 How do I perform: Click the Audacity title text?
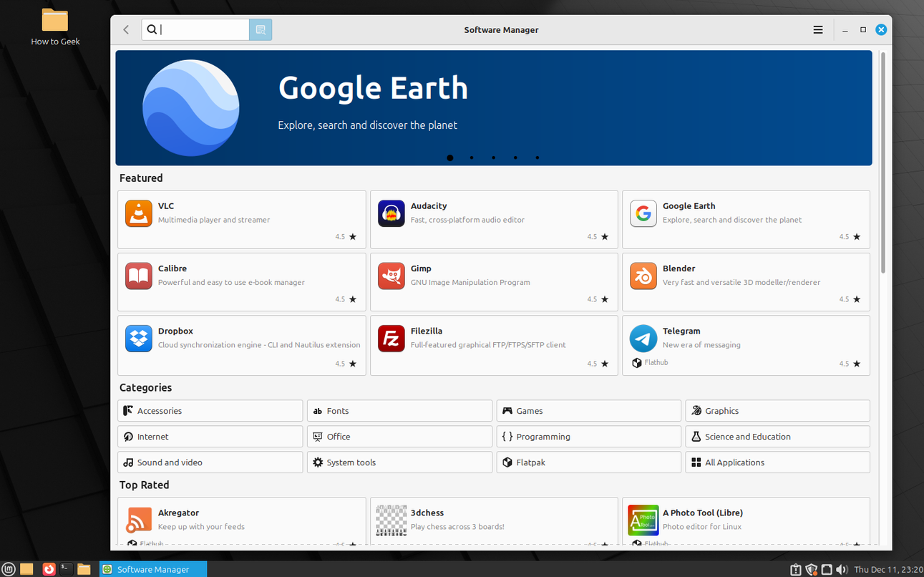429,206
